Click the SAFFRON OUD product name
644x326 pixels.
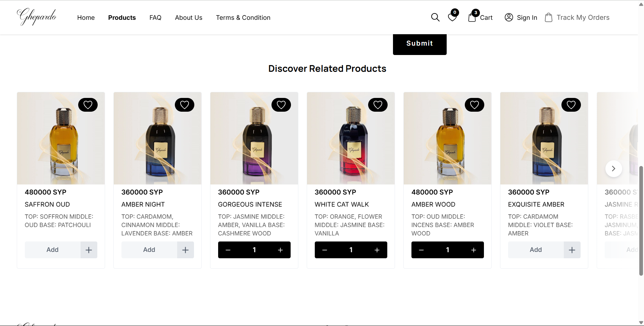click(x=47, y=204)
